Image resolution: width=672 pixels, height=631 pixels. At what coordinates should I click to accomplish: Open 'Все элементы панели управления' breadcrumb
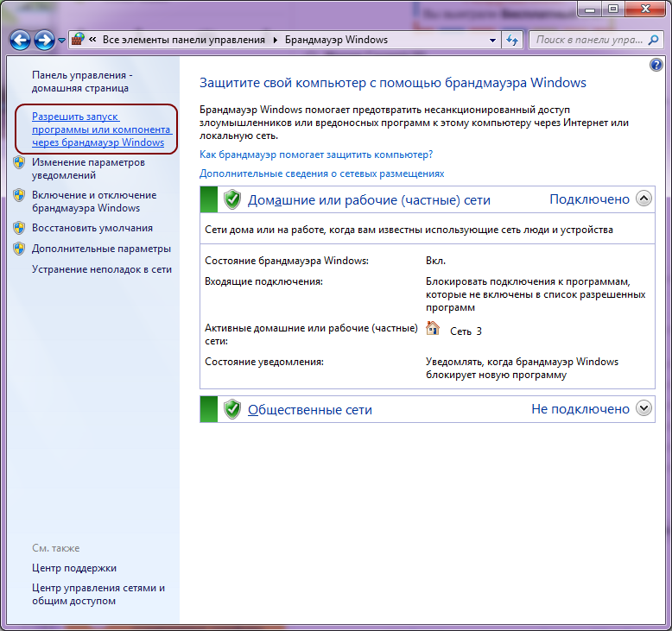[x=184, y=40]
